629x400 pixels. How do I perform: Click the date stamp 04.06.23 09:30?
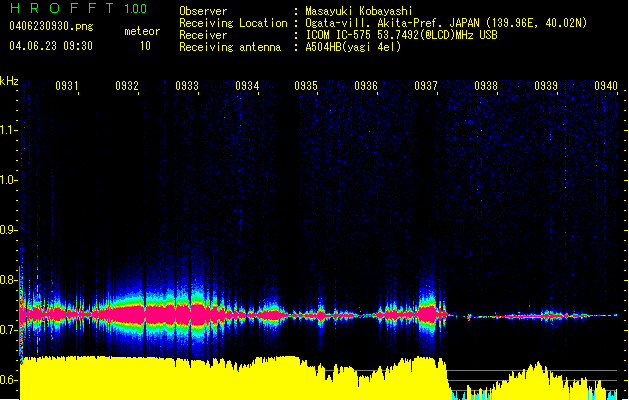[51, 45]
